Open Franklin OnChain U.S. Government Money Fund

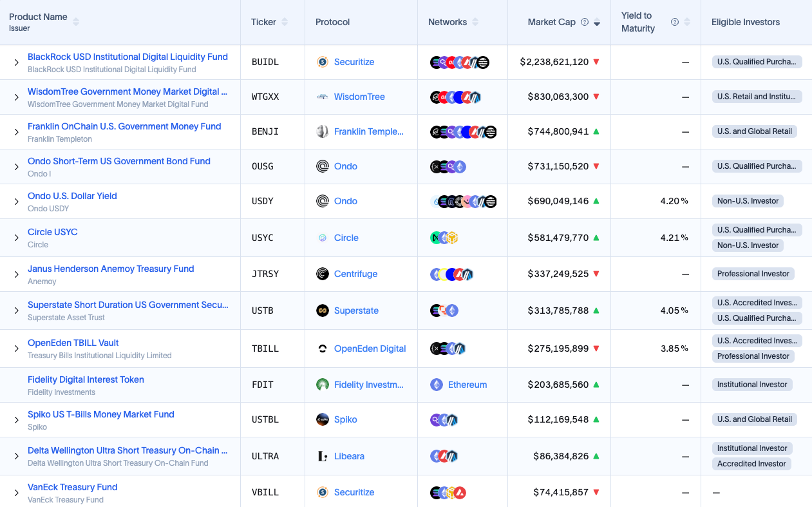tap(124, 126)
